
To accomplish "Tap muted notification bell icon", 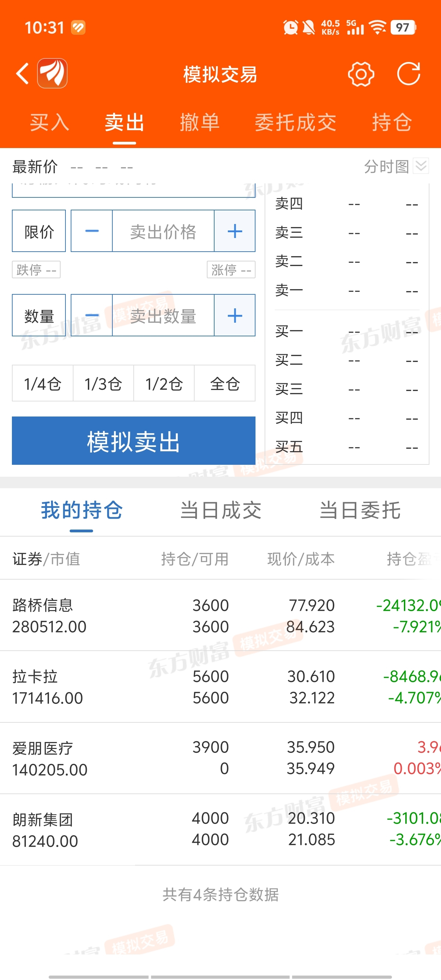I will [309, 27].
